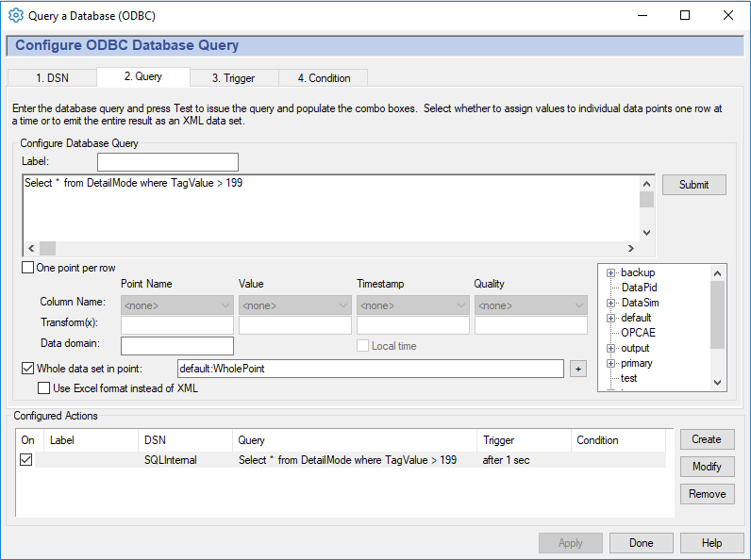Click the DSN column header
The image size is (751, 560).
click(186, 440)
